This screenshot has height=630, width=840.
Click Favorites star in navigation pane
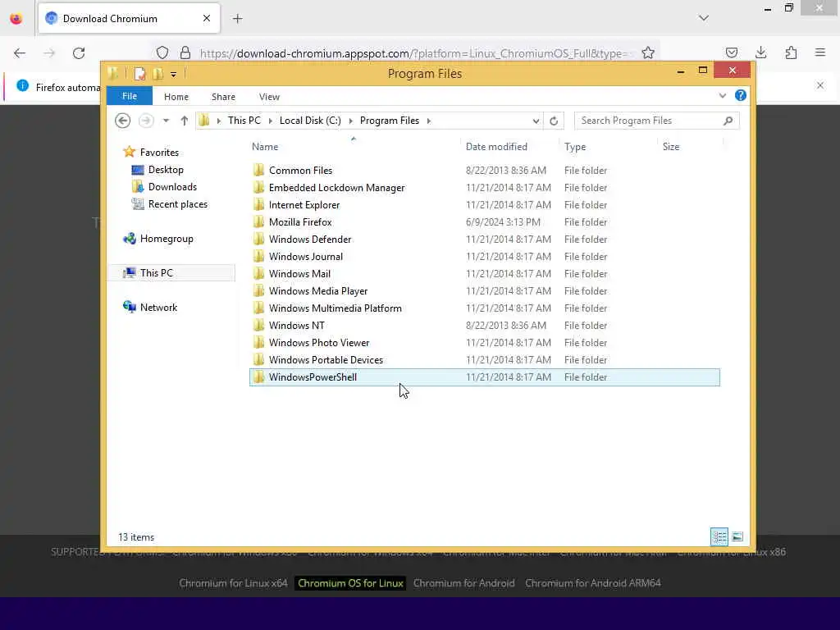129,152
